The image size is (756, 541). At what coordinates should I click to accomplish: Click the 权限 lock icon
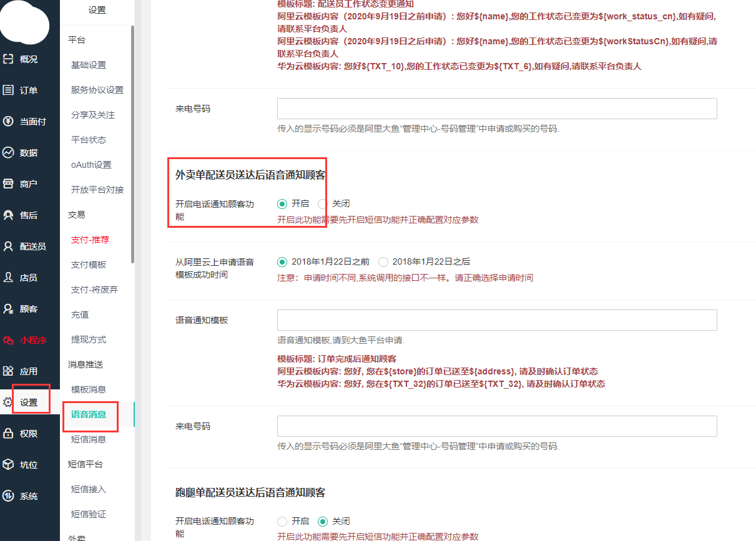click(x=8, y=434)
